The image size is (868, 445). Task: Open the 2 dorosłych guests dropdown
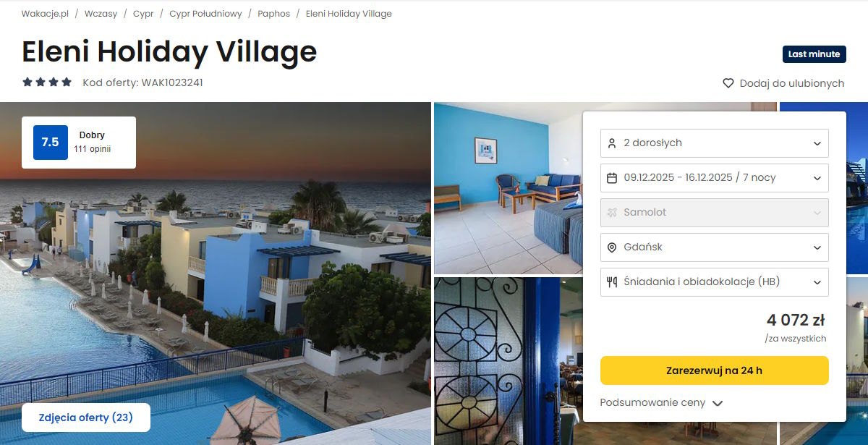pyautogui.click(x=715, y=143)
